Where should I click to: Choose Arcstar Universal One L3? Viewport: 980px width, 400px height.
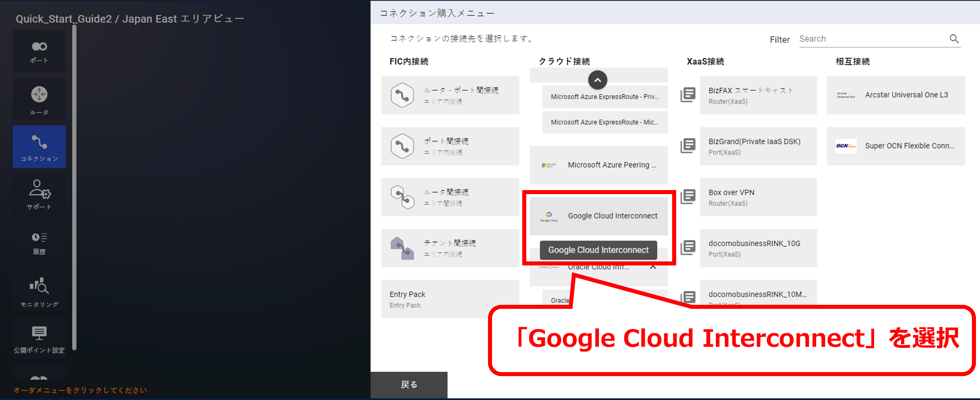point(895,95)
